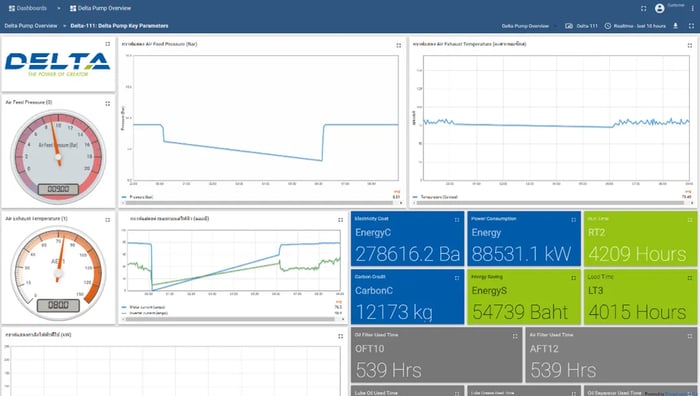This screenshot has height=396, width=700.
Task: Click the 12173 kg value
Action: (x=394, y=312)
